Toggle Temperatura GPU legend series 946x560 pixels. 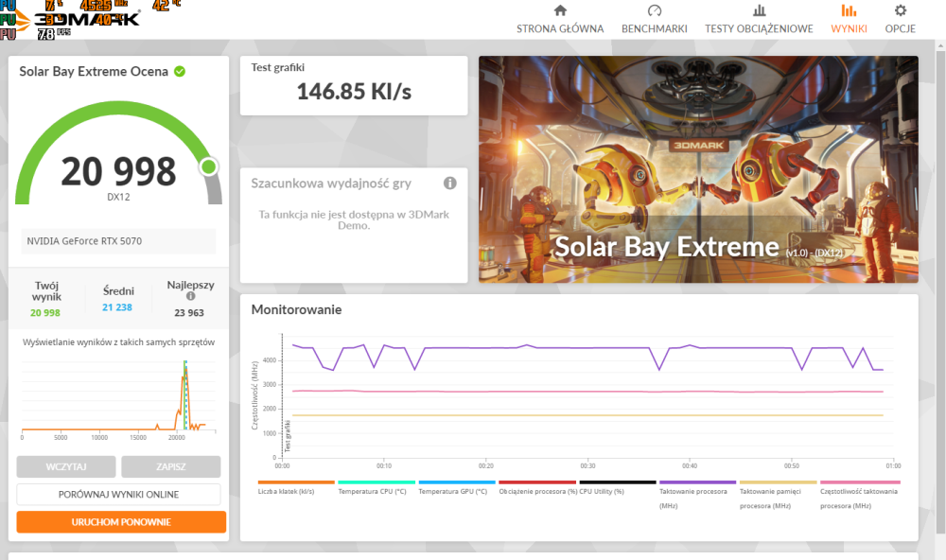452,491
